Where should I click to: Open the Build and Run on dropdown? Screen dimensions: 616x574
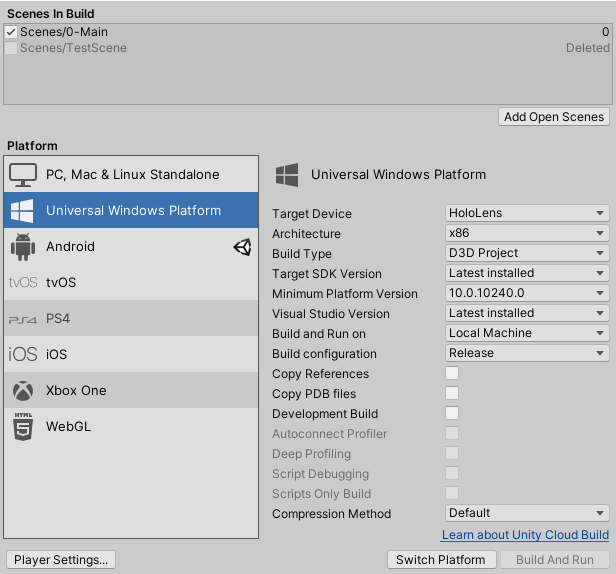(x=527, y=333)
